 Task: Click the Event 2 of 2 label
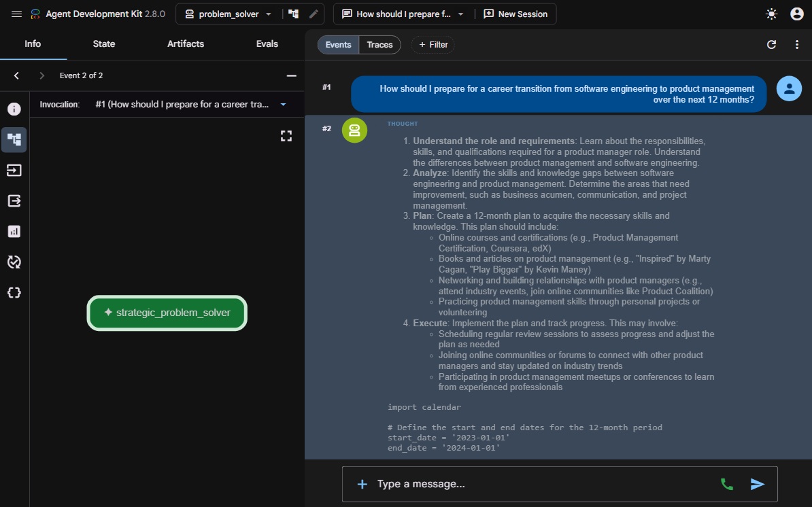82,75
